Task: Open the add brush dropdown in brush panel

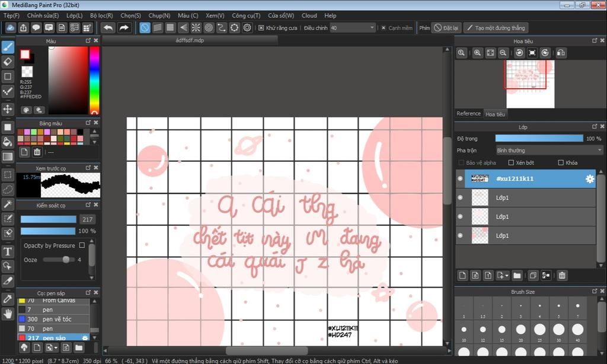Action: (x=56, y=348)
